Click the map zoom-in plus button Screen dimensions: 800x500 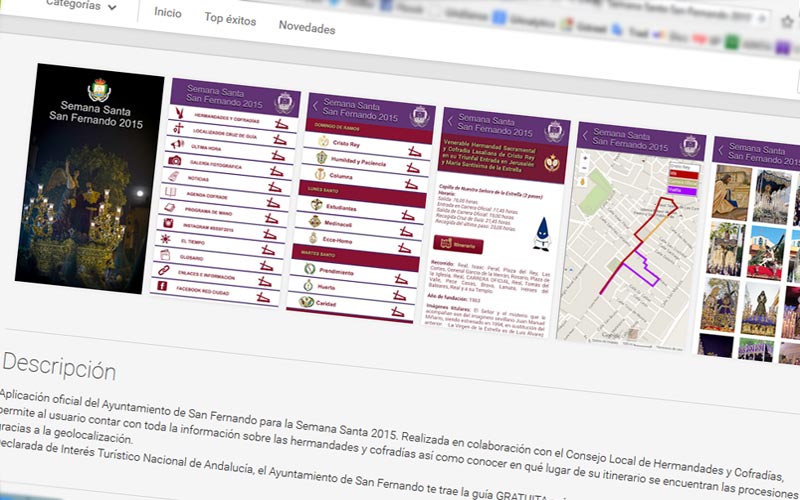(x=585, y=158)
